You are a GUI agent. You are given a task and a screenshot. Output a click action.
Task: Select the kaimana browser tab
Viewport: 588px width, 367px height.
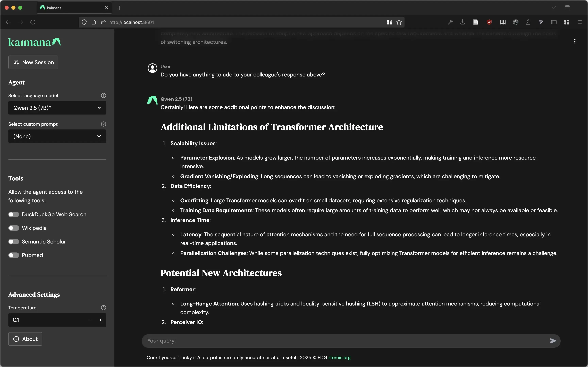pos(70,8)
